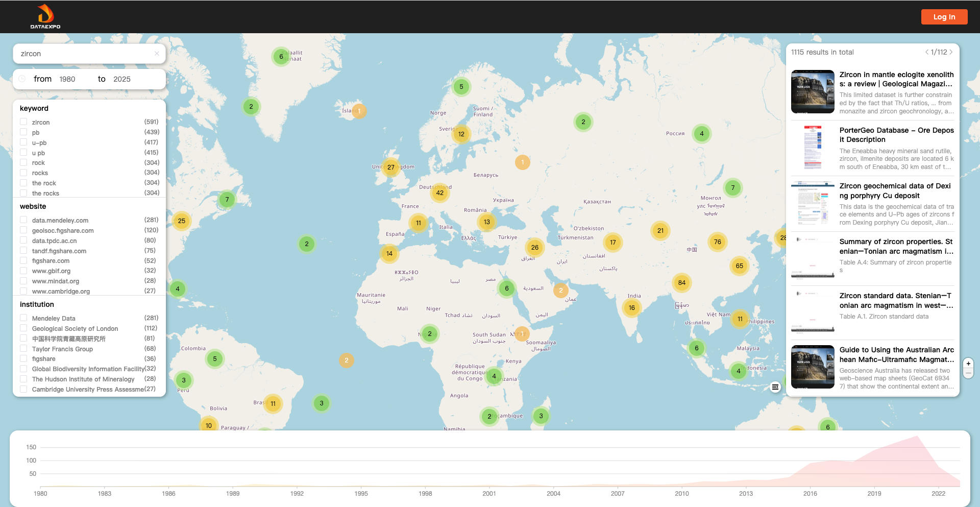Click thumbnail of Australian Archean guide result
Image resolution: width=980 pixels, height=507 pixels.
click(x=813, y=367)
